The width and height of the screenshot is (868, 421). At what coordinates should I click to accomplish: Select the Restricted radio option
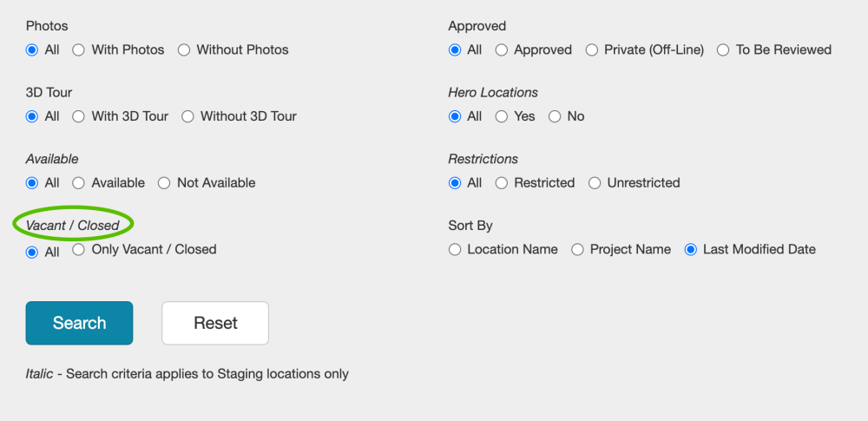click(x=502, y=183)
